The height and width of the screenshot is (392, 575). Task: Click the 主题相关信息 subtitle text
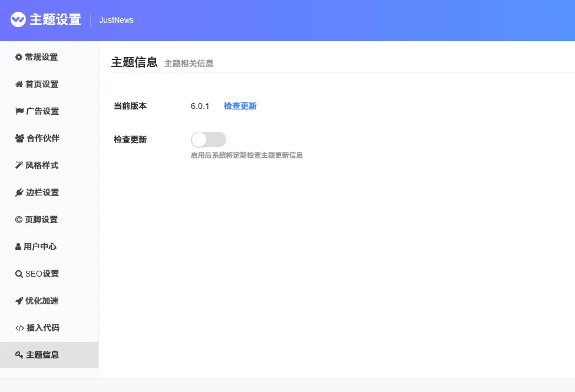pyautogui.click(x=189, y=64)
